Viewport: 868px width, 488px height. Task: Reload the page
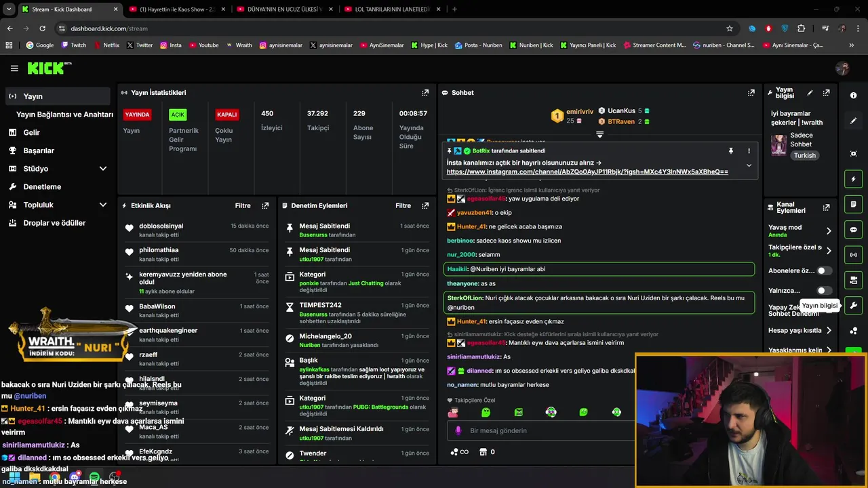click(42, 28)
